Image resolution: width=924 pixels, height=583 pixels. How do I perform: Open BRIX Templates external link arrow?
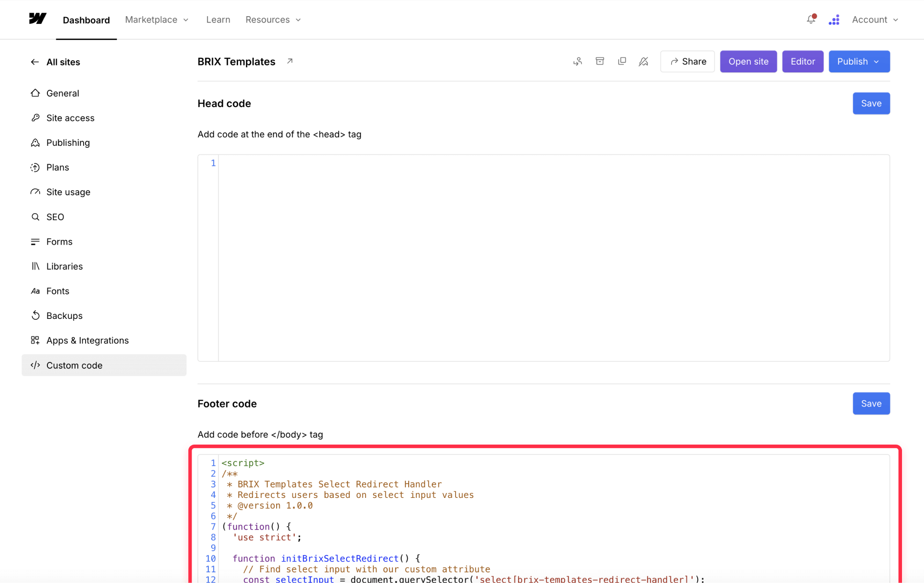(290, 61)
